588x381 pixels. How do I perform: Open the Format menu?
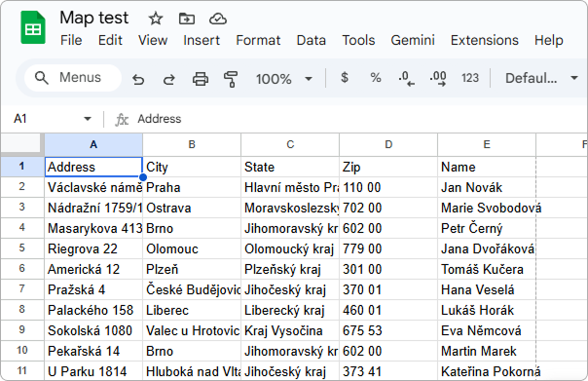258,40
